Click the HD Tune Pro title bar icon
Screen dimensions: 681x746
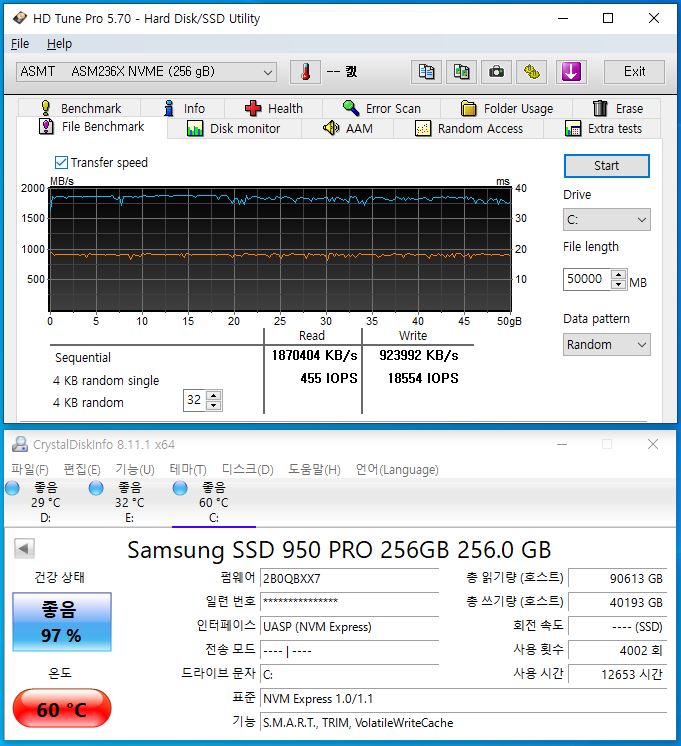tap(20, 19)
